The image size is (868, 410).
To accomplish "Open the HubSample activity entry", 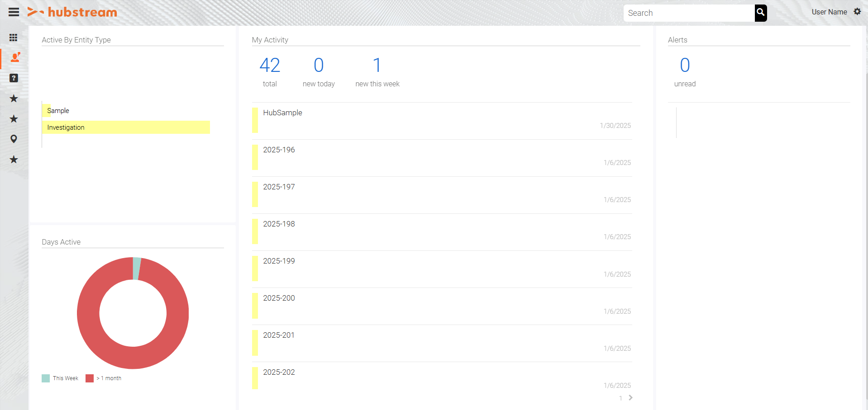I will (282, 113).
